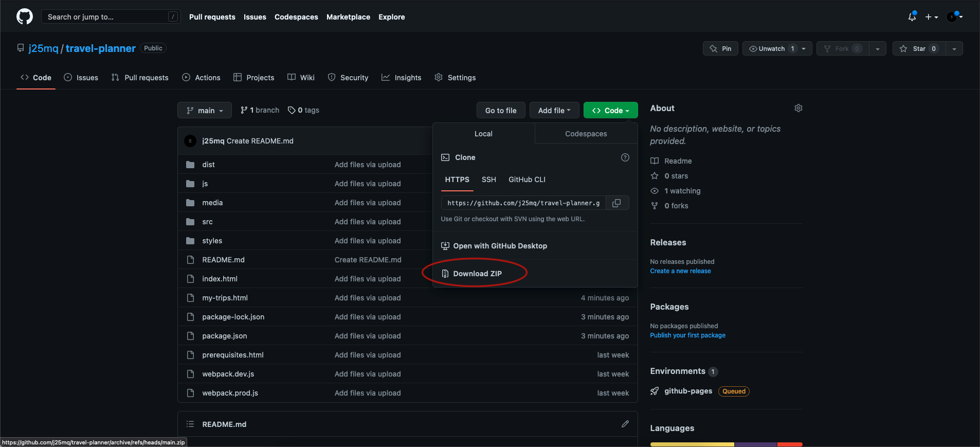Focus the Search or jump to field

click(x=111, y=17)
